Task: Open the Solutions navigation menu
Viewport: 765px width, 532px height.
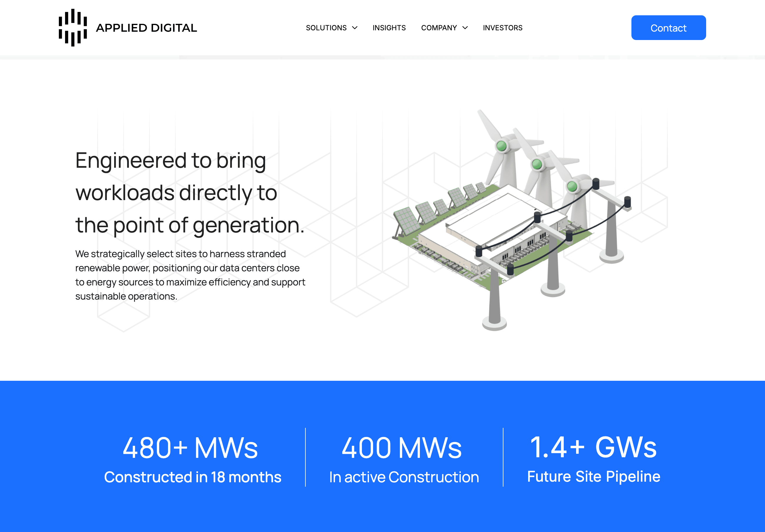Action: click(x=326, y=28)
